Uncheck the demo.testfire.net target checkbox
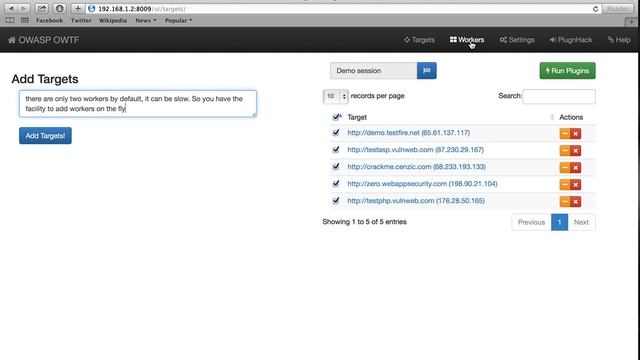The width and height of the screenshot is (640, 360). pos(336,133)
